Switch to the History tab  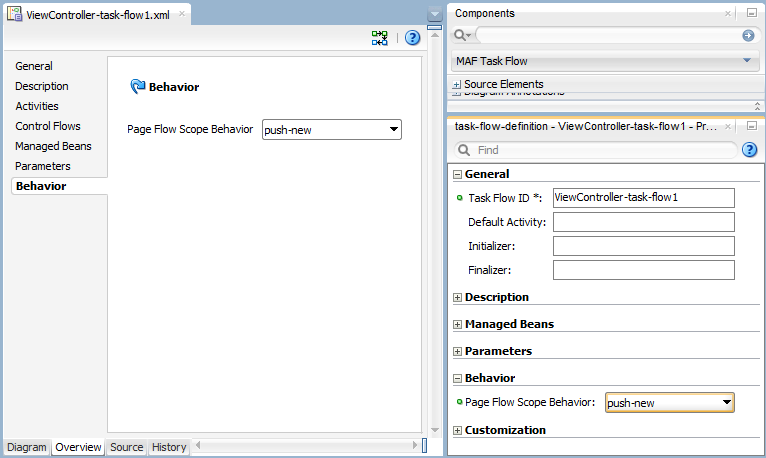(x=169, y=447)
